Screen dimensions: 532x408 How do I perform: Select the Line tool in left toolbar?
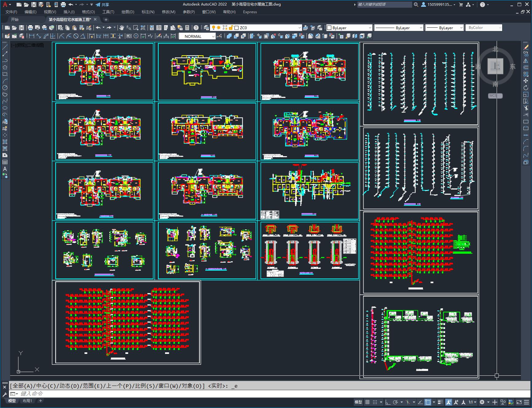coord(5,47)
